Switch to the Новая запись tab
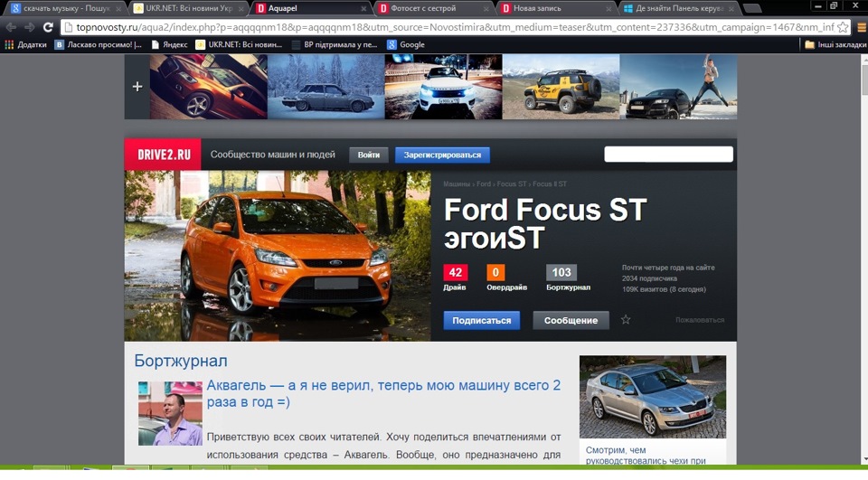This screenshot has width=868, height=480. tap(557, 8)
